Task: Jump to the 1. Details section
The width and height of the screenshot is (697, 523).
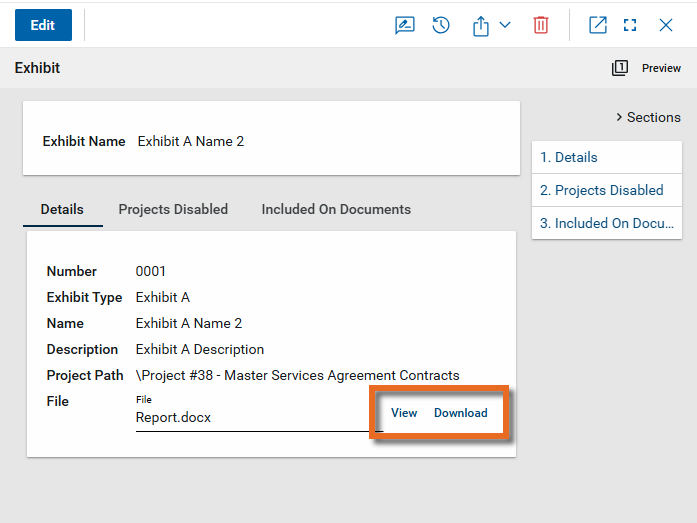Action: point(569,157)
